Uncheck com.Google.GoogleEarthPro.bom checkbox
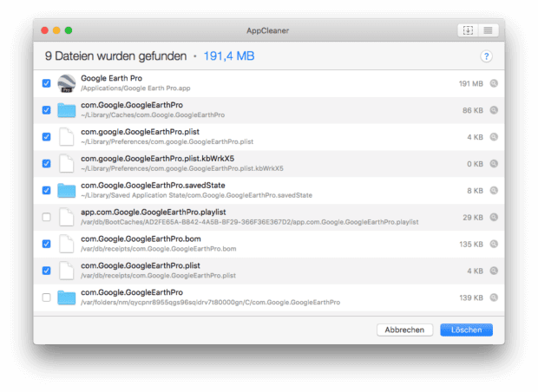 coord(46,244)
